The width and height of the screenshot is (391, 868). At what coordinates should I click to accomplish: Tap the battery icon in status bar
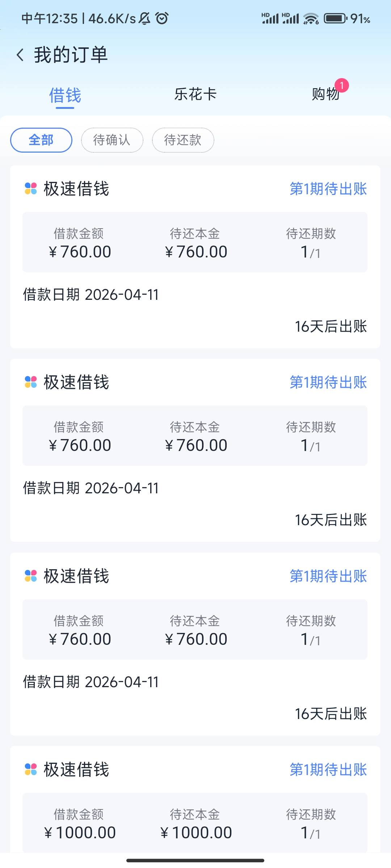[335, 18]
